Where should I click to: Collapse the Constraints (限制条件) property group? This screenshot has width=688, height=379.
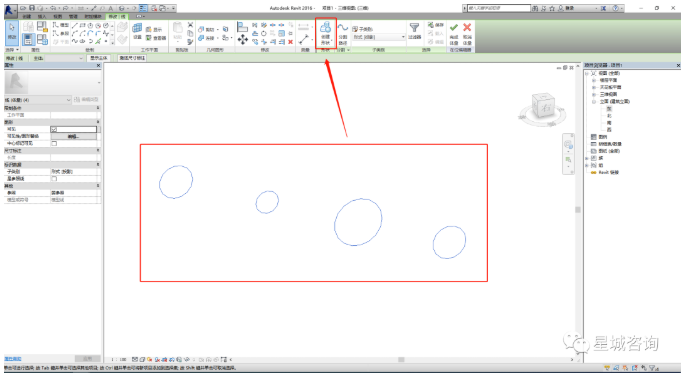(x=98, y=108)
